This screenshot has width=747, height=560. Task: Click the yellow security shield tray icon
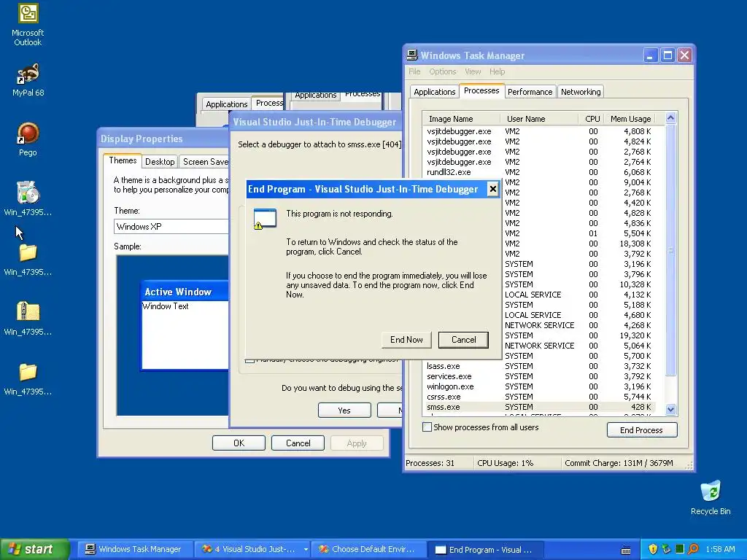pyautogui.click(x=653, y=549)
